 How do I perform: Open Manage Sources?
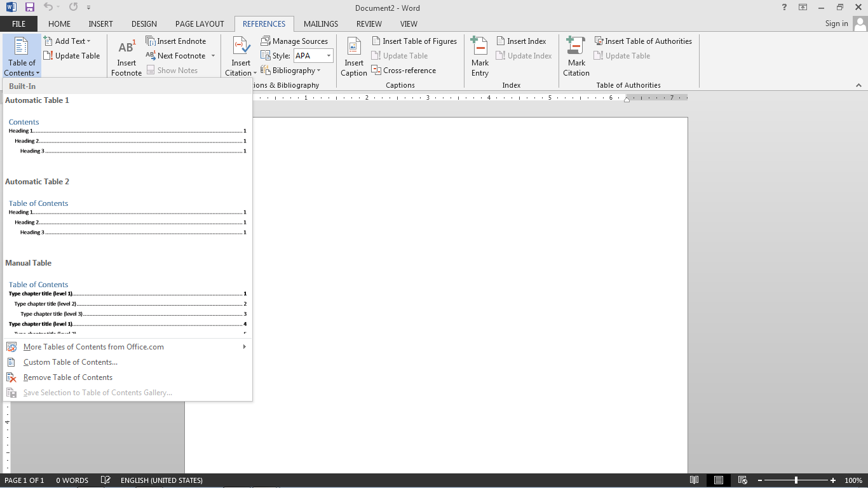(294, 41)
